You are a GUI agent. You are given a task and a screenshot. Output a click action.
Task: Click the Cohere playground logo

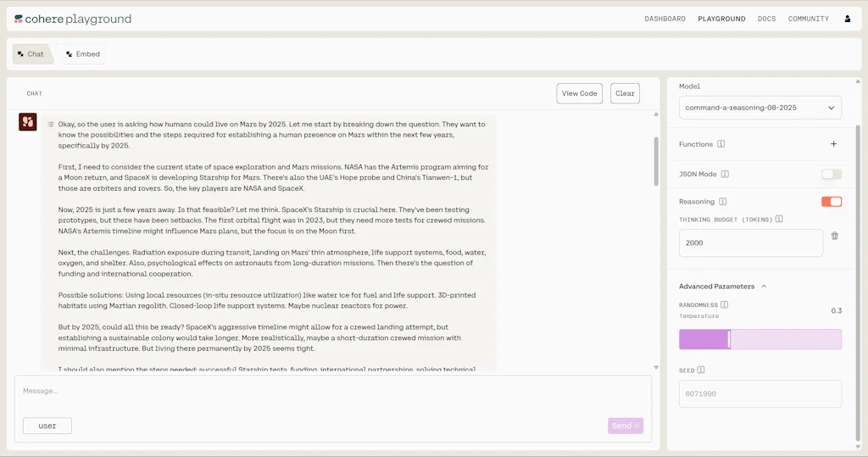73,19
